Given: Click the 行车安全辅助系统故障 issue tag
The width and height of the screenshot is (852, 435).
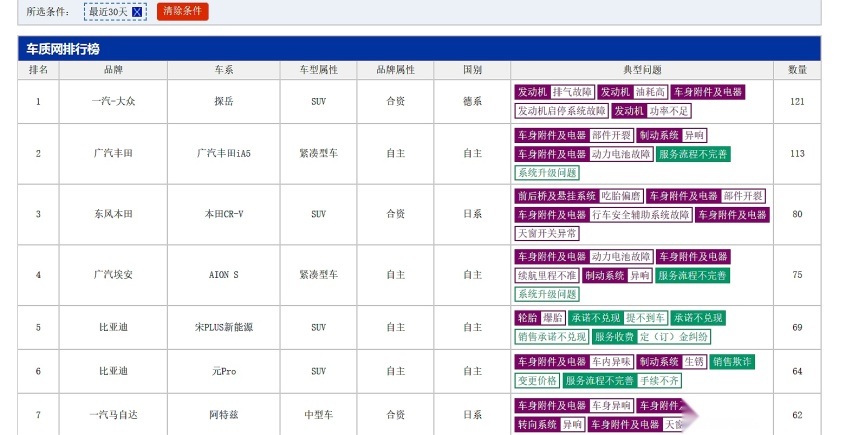Looking at the screenshot, I should pos(641,215).
